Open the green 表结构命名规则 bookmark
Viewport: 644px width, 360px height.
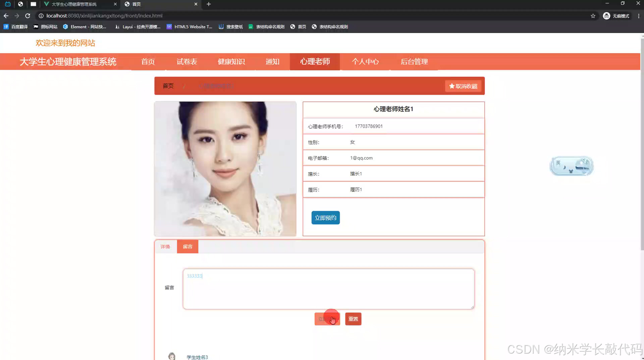[x=267, y=27]
